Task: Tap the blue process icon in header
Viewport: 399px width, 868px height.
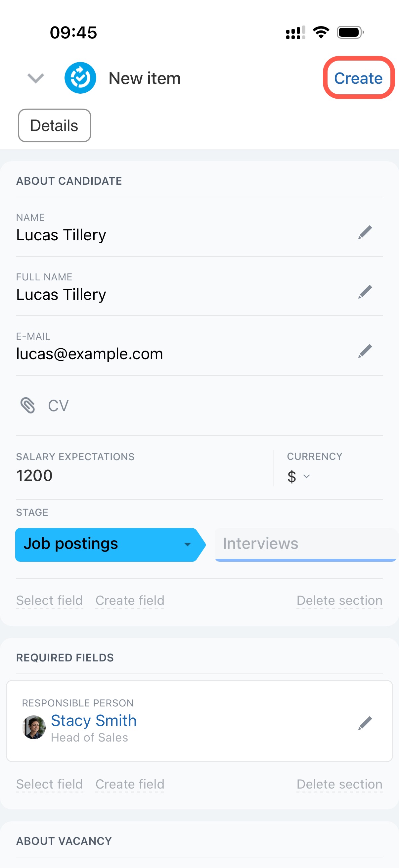Action: pyautogui.click(x=80, y=78)
